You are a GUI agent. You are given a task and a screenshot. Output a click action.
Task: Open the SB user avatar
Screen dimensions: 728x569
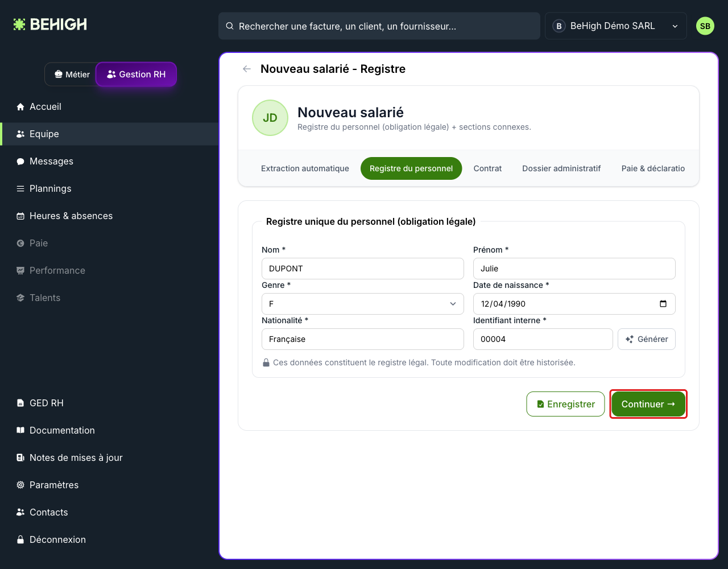click(x=705, y=26)
